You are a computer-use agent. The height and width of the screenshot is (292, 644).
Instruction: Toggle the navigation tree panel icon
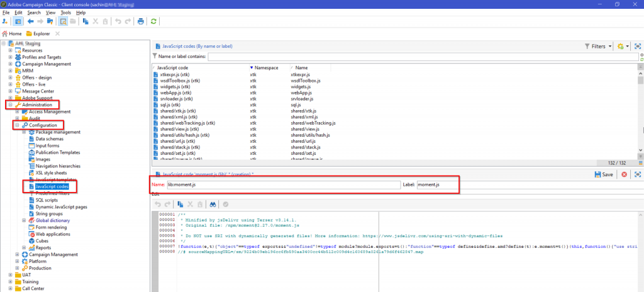pyautogui.click(x=18, y=21)
